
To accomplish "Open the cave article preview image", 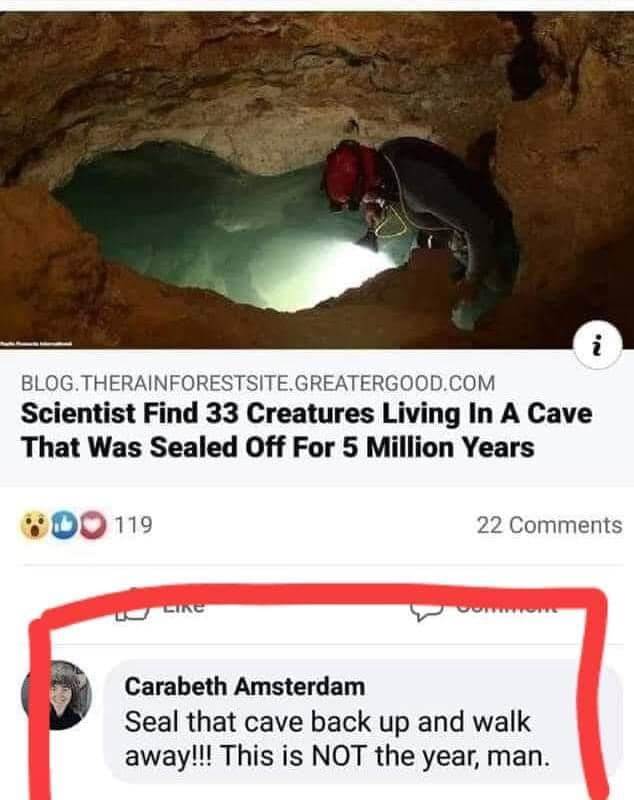I will pyautogui.click(x=317, y=180).
